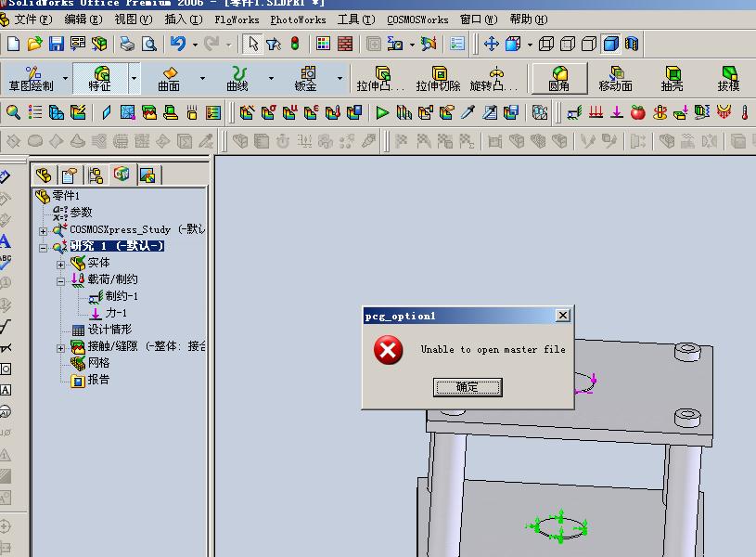Viewport: 756px width, 557px height.
Task: Open the 特征 features dropdown arrow
Action: 134,78
